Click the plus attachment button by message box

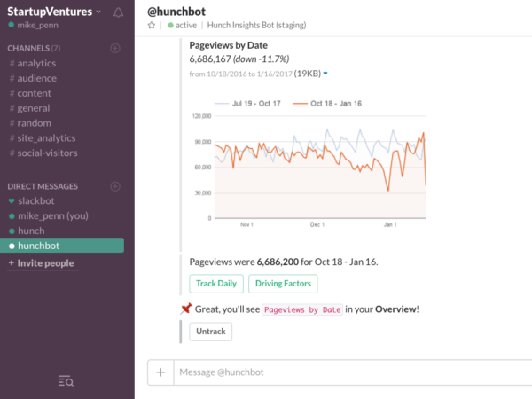click(x=160, y=372)
